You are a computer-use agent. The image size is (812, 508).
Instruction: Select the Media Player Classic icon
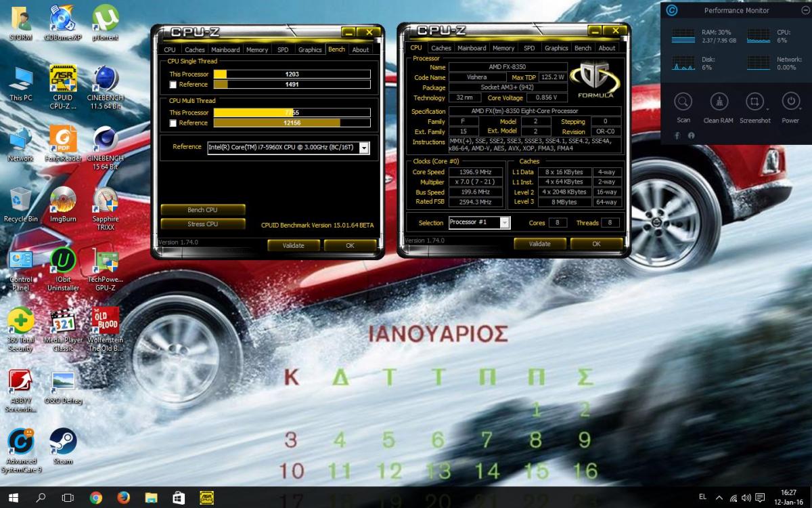pyautogui.click(x=63, y=331)
